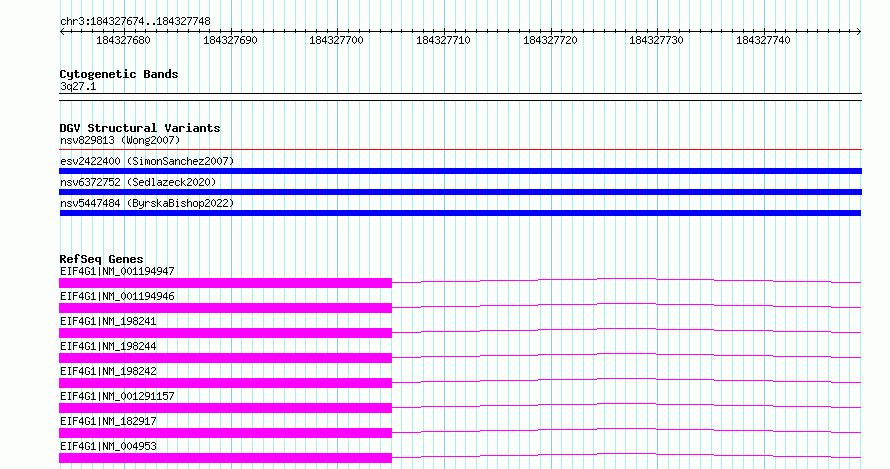Open transcript EIF4G1|NM_001194946 label
The width and height of the screenshot is (890, 469).
(117, 296)
